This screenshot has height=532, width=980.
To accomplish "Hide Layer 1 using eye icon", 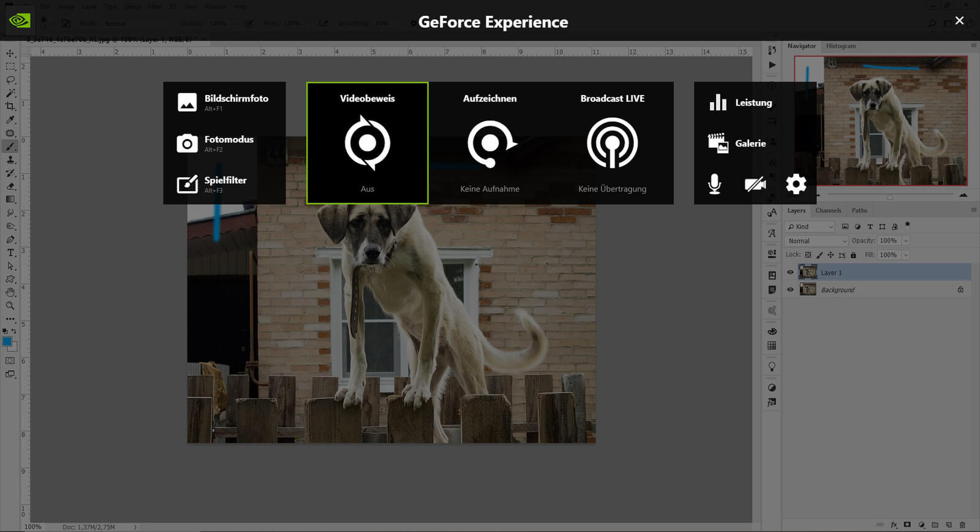I will (x=790, y=273).
